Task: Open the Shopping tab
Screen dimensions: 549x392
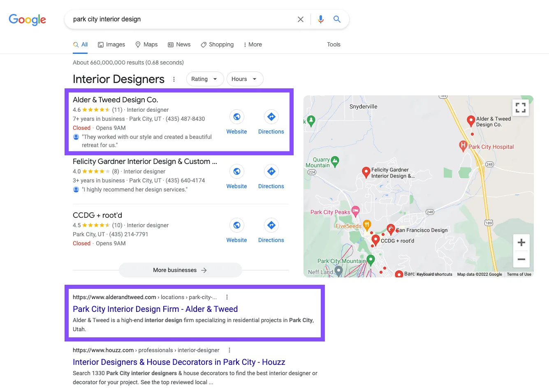Action: pos(217,44)
